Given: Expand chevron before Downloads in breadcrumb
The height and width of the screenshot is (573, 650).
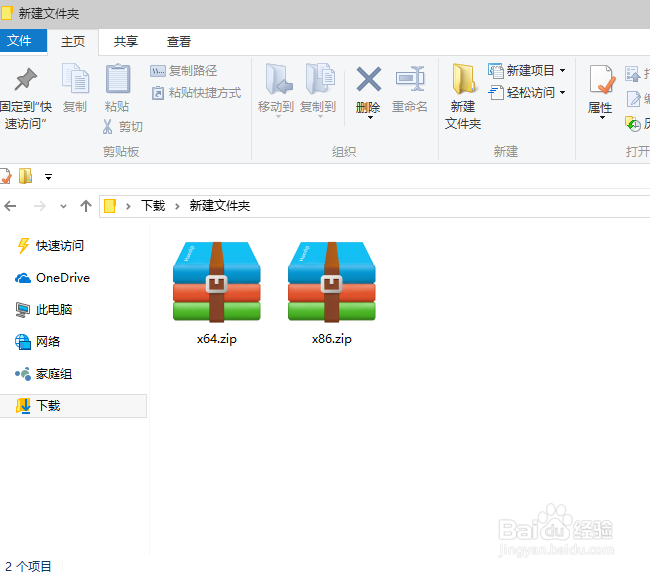Looking at the screenshot, I should (x=128, y=206).
